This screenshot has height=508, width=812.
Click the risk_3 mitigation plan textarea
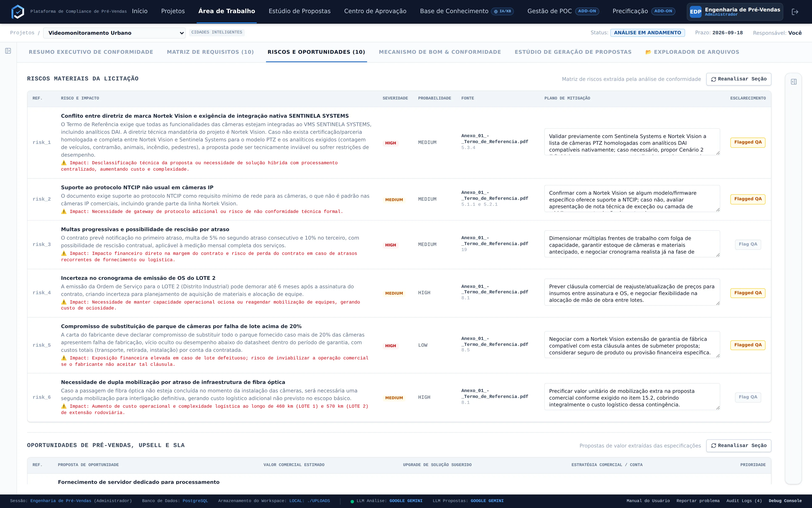pos(632,244)
